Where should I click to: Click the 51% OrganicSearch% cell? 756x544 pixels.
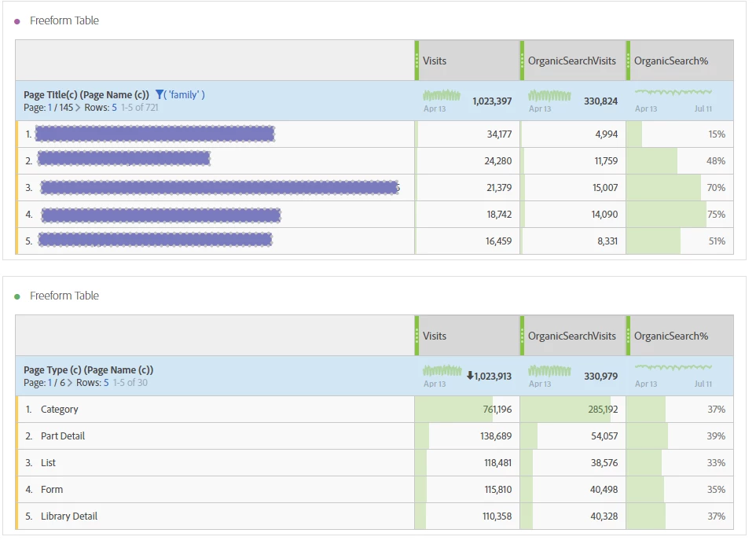(680, 241)
